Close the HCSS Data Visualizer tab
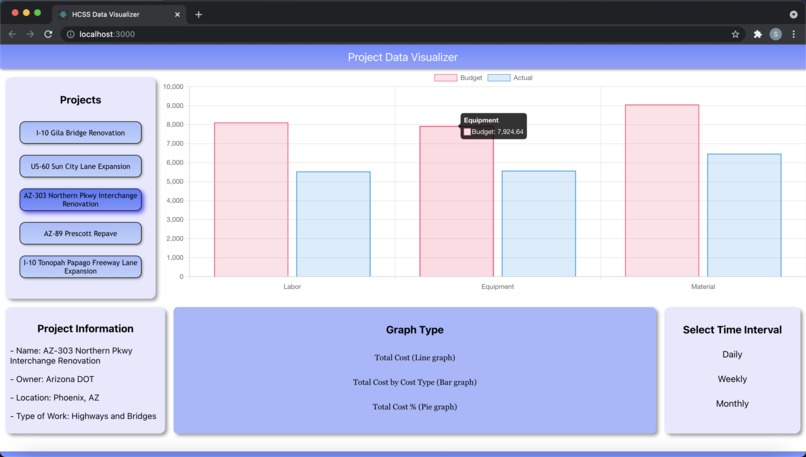The height and width of the screenshot is (457, 806). pos(177,14)
